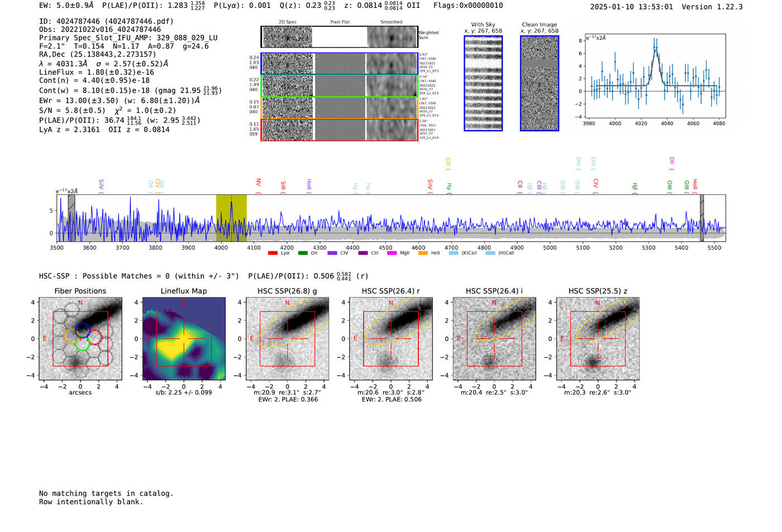
Task: Click the Obs: 20221022v016_4024787446 line
Action: (100, 30)
